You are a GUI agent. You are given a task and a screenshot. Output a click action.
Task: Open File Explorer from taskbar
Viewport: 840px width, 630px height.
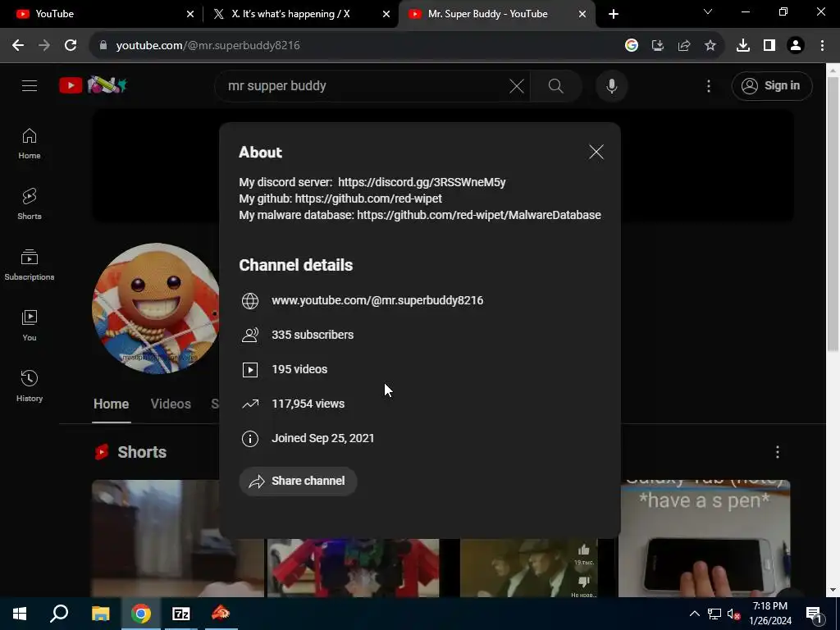coord(100,614)
